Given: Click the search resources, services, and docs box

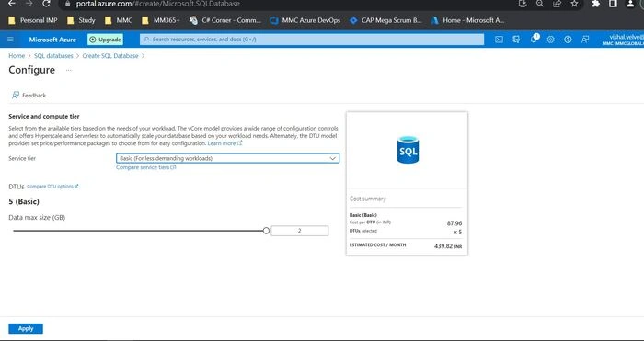Looking at the screenshot, I should [312, 40].
